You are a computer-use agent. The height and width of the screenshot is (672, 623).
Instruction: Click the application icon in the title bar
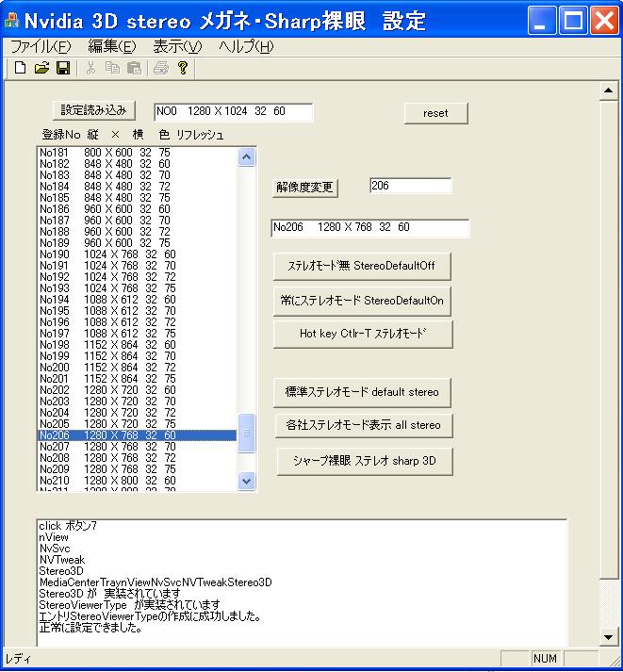pyautogui.click(x=11, y=20)
